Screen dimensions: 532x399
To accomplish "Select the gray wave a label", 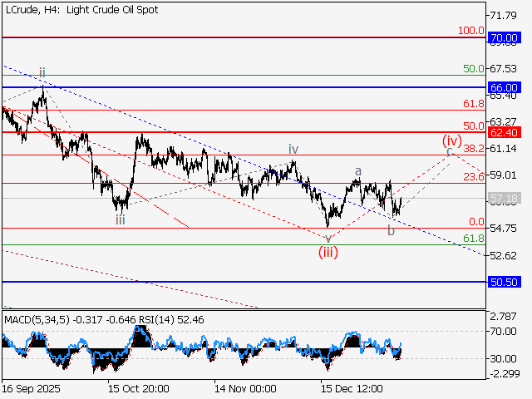I will tap(358, 171).
